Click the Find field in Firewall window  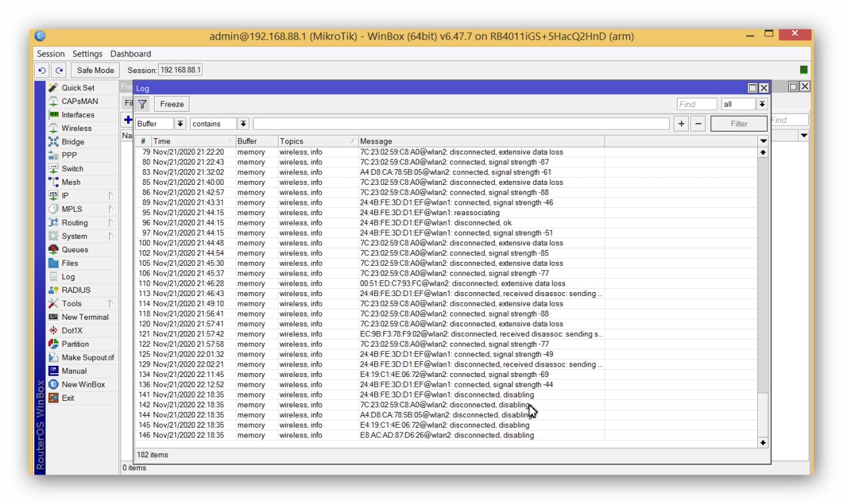click(x=788, y=120)
